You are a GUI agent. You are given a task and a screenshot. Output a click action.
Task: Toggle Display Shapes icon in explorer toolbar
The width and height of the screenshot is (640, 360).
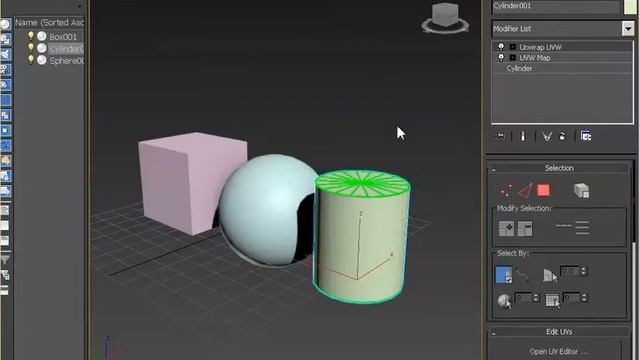[5, 39]
